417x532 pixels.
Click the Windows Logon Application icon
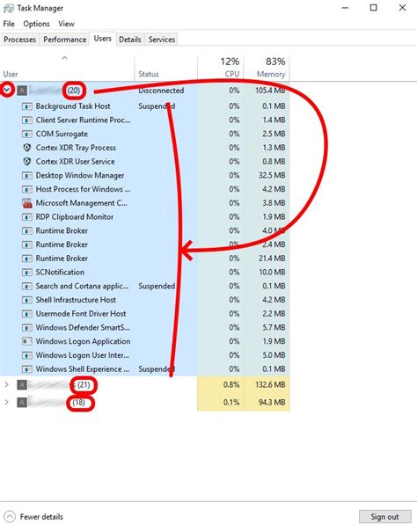click(26, 342)
